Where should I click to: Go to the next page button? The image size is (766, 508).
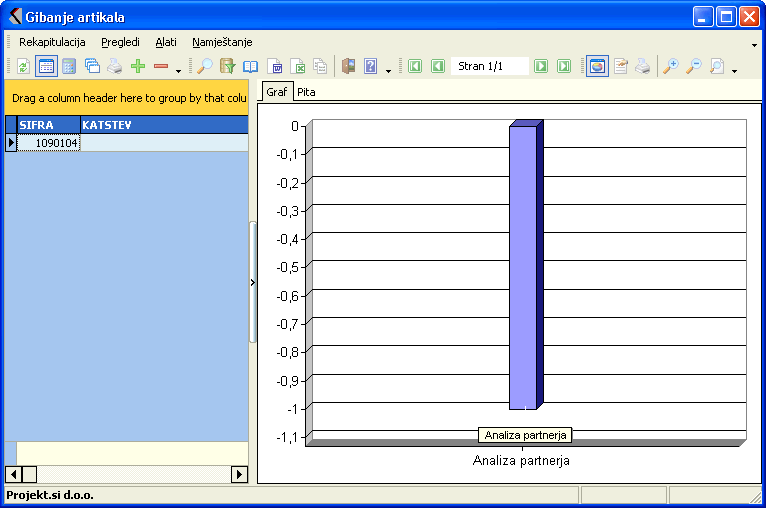(x=541, y=66)
